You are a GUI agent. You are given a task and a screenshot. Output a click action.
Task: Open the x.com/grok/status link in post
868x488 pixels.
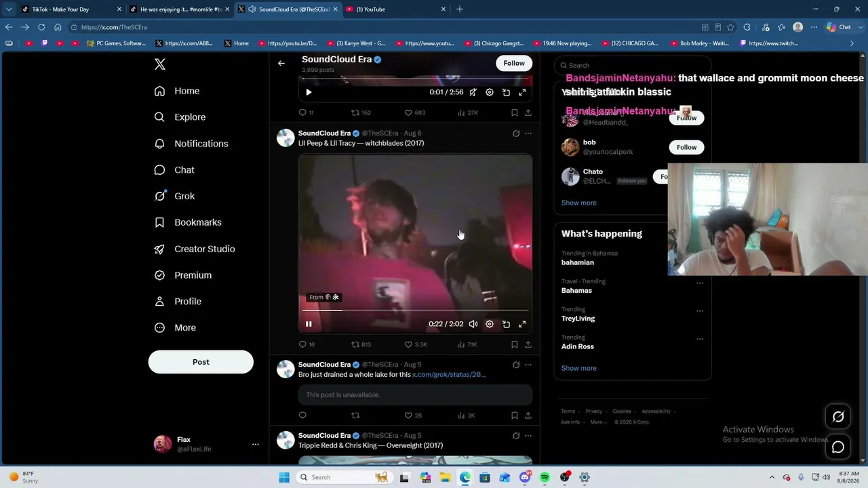click(449, 375)
